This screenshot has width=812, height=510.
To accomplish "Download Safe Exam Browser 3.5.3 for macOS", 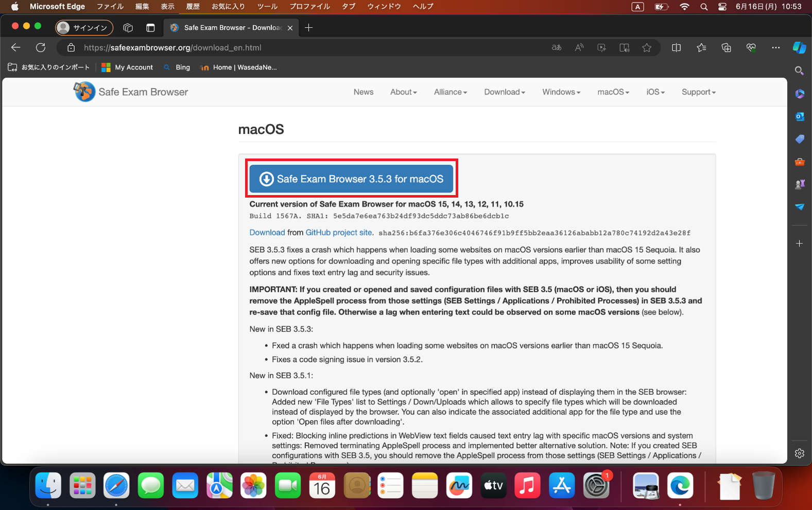I will pos(351,179).
